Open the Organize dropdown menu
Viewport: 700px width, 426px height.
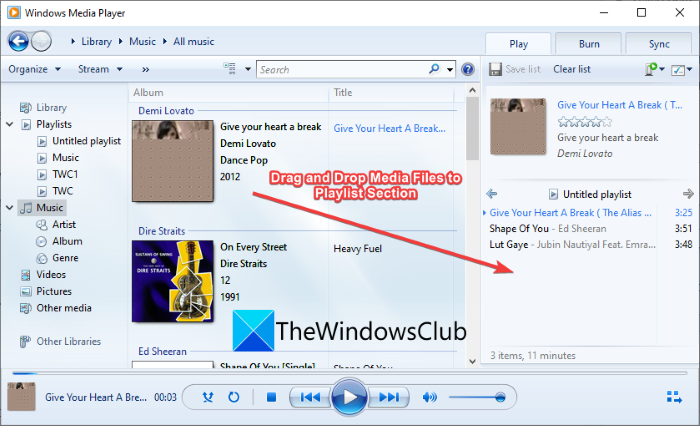pos(34,69)
